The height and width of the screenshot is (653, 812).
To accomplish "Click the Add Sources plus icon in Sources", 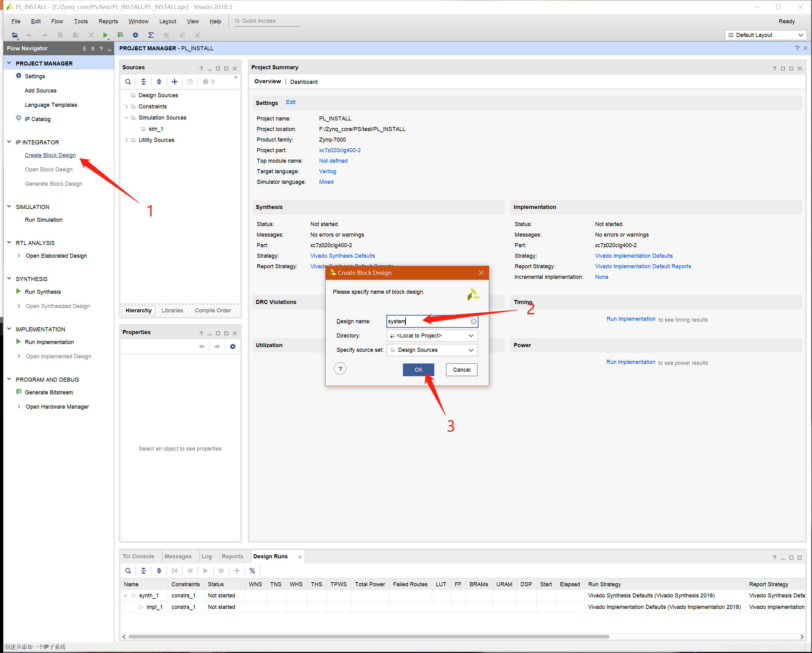I will click(x=174, y=82).
